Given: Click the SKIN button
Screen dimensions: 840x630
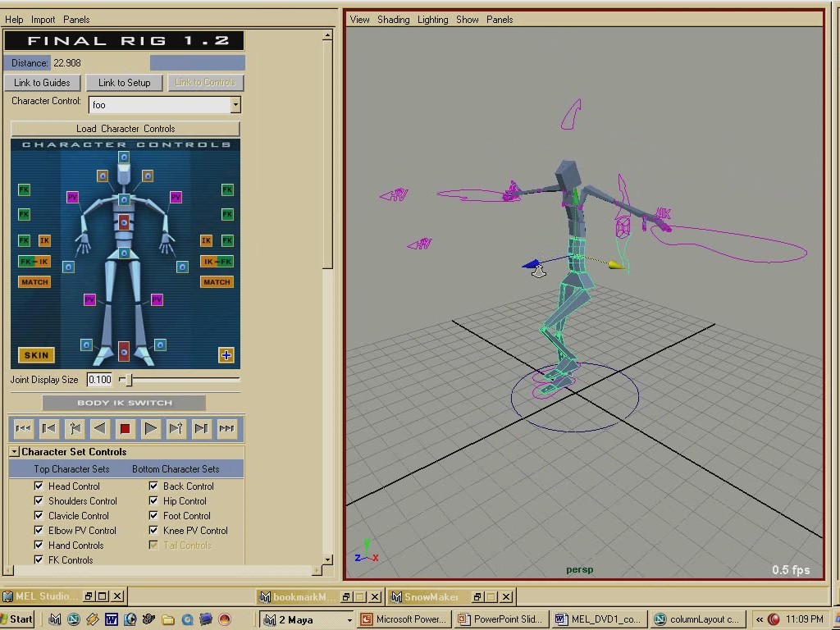Looking at the screenshot, I should (x=36, y=355).
